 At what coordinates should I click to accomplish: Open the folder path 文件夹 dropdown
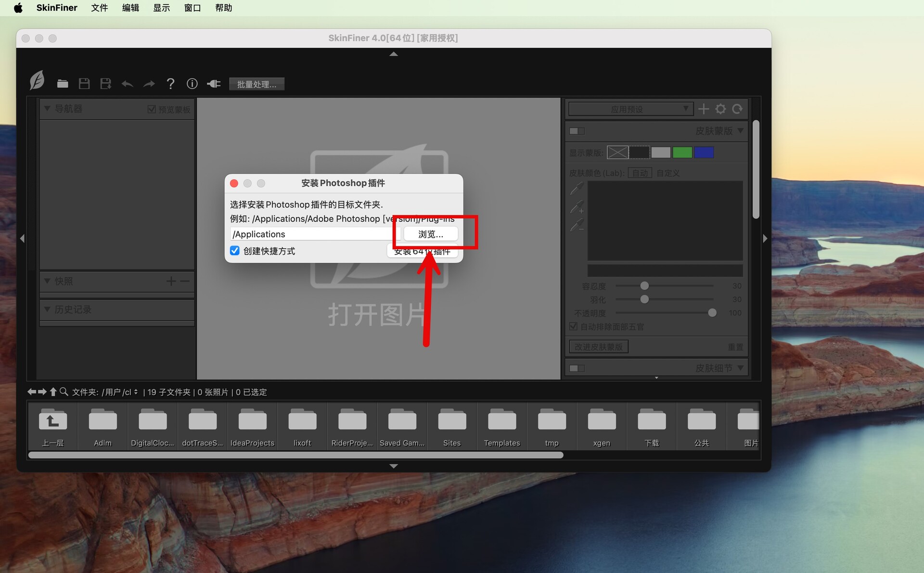[x=120, y=392]
